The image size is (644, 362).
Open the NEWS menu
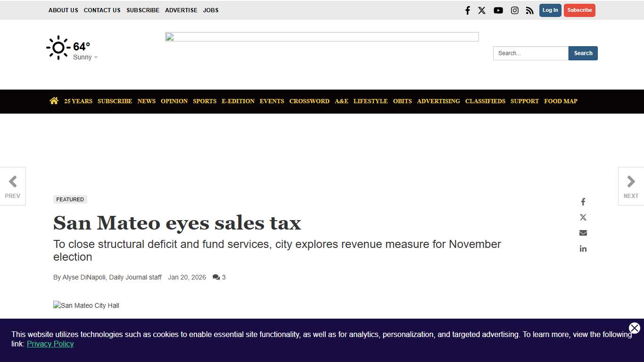[x=146, y=101]
